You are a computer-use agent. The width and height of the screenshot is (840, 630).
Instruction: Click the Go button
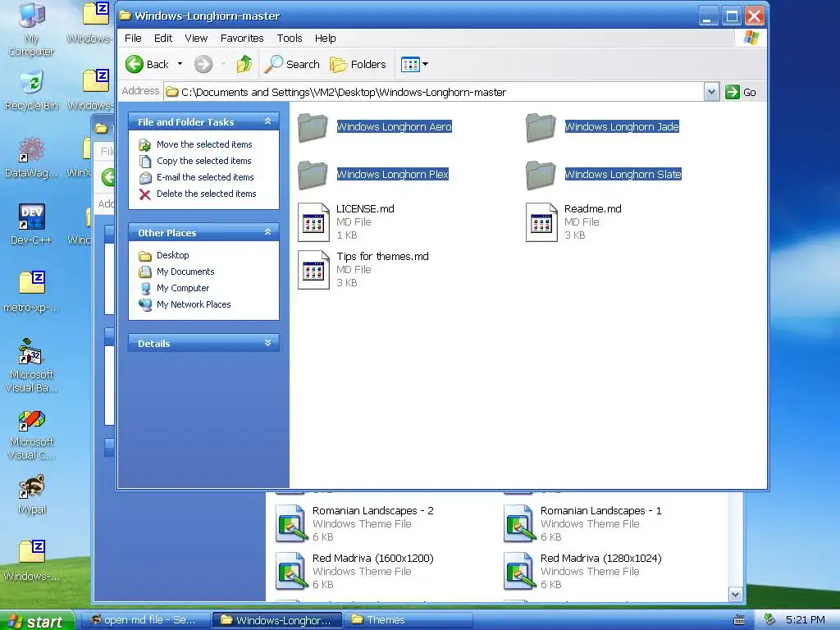741,92
